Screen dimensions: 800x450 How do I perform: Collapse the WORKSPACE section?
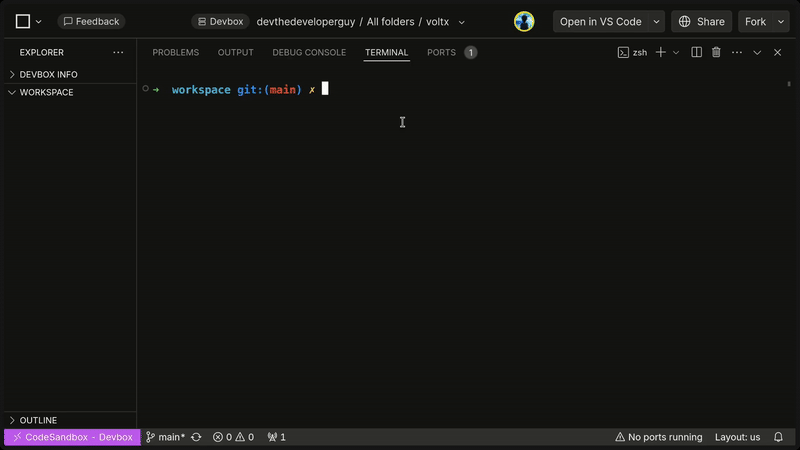70,92
